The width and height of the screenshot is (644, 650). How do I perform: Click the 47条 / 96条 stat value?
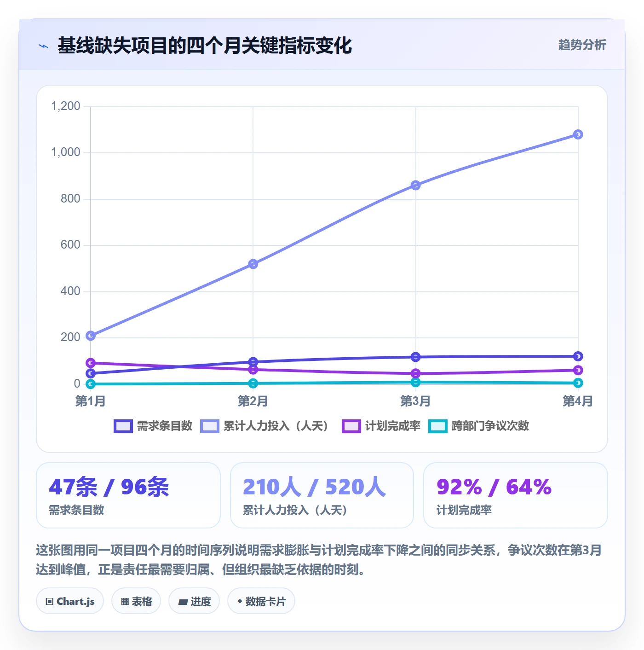(x=109, y=487)
